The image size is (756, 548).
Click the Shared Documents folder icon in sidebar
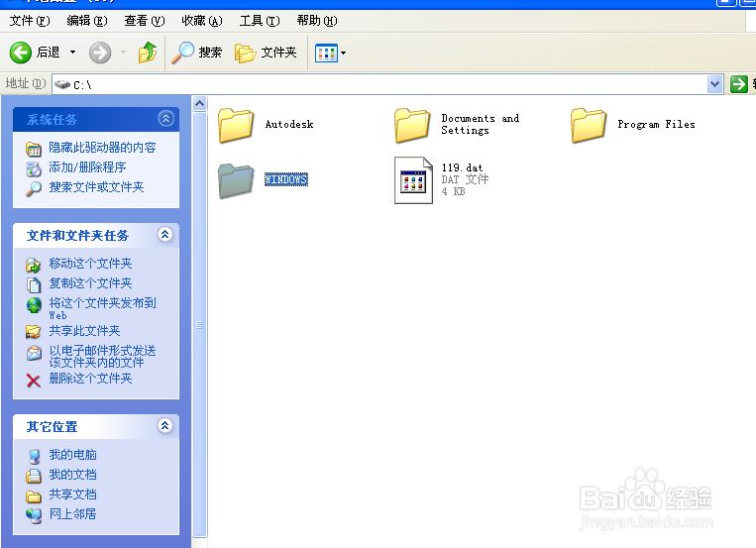[x=34, y=495]
